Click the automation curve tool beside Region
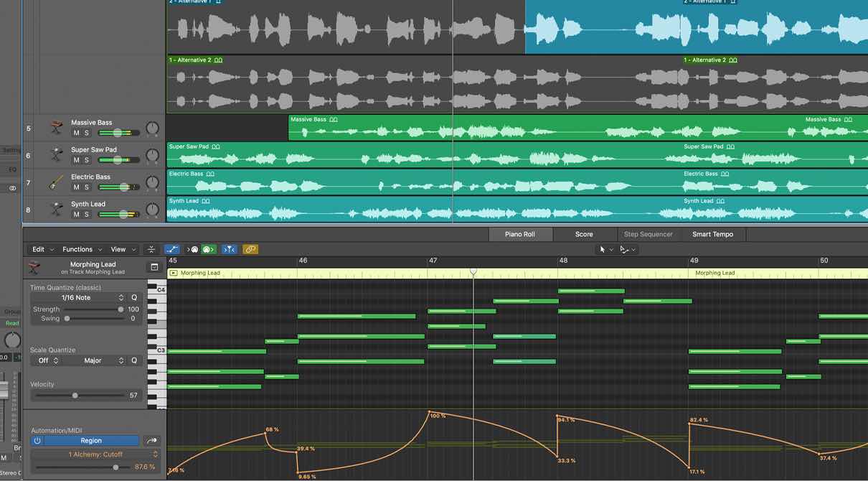 coord(151,441)
